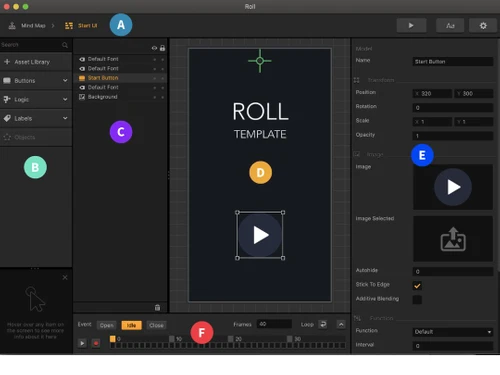
Task: Select the Close event tab
Action: point(156,325)
